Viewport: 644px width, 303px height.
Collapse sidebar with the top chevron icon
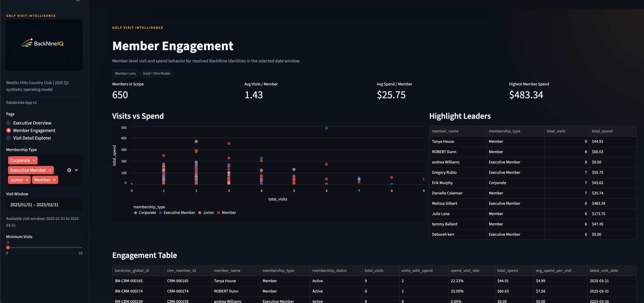pyautogui.click(x=78, y=1)
